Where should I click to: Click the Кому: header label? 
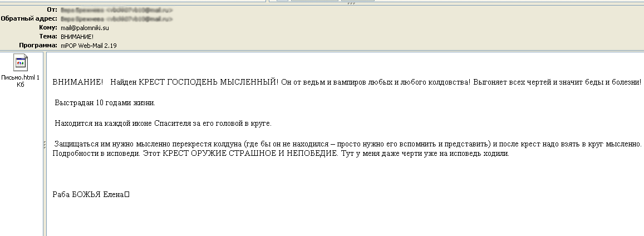48,27
